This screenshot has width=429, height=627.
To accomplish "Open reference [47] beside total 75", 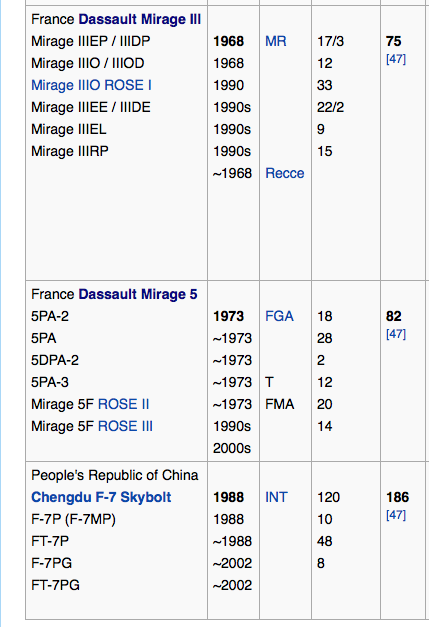I will [x=396, y=59].
